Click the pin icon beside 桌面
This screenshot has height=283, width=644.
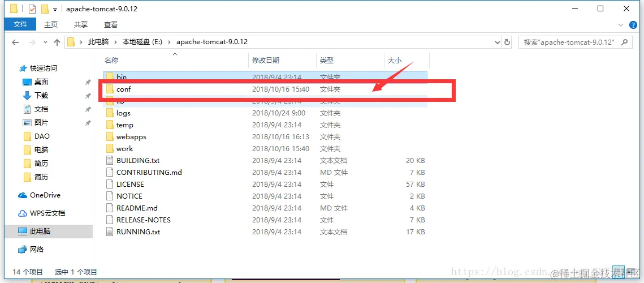[x=88, y=82]
